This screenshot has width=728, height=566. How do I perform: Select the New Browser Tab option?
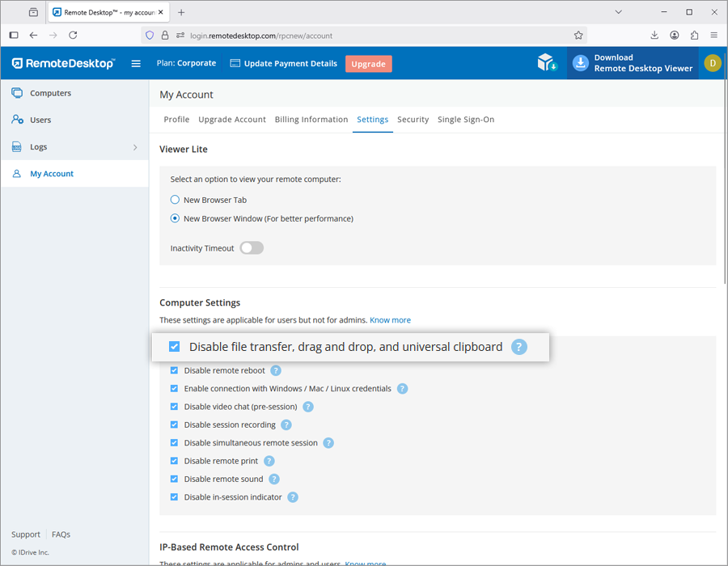click(x=175, y=200)
